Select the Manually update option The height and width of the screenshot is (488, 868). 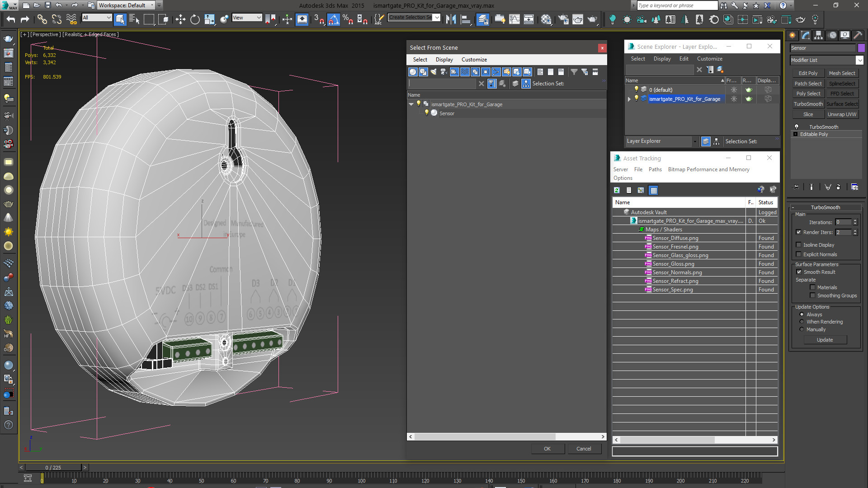802,329
